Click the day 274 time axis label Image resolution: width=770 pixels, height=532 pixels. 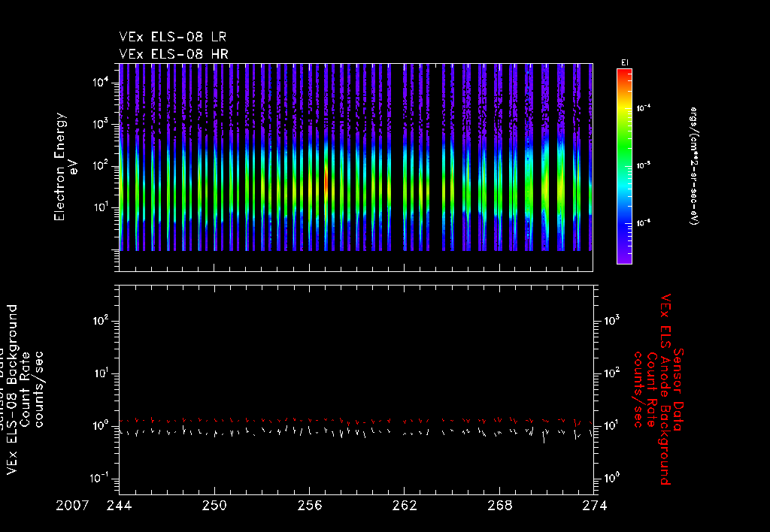click(594, 506)
